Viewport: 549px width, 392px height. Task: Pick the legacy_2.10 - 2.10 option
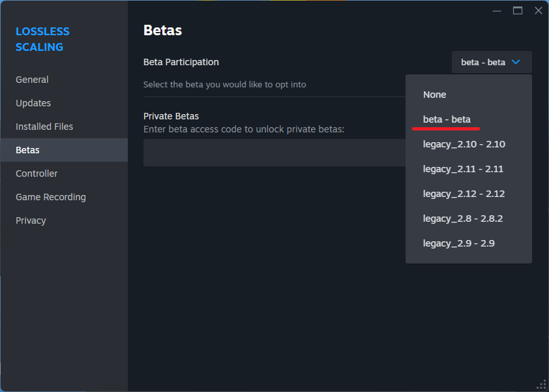[464, 144]
